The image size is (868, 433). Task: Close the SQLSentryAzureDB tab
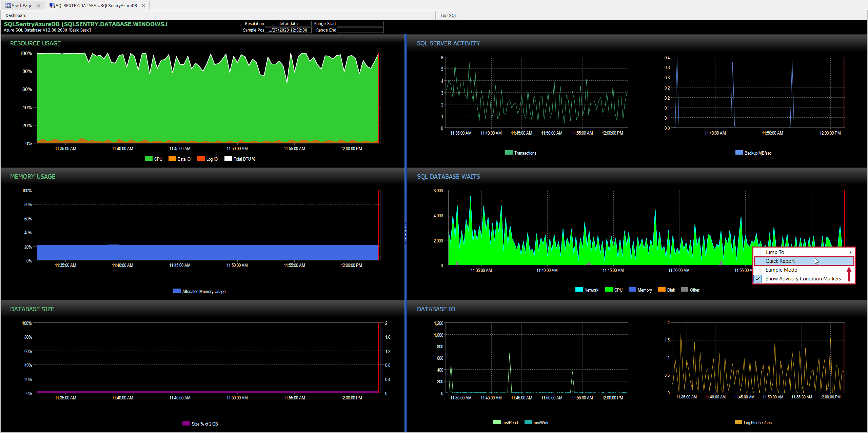click(x=143, y=5)
